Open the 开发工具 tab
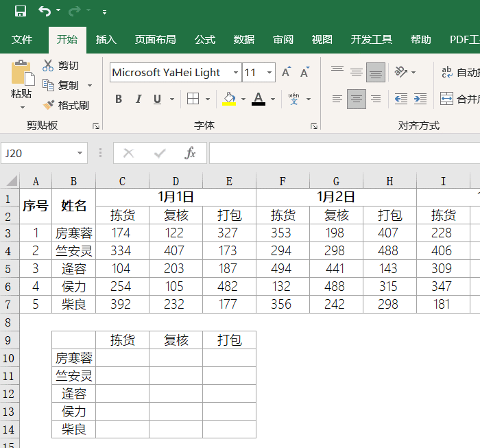480x448 pixels. tap(372, 40)
